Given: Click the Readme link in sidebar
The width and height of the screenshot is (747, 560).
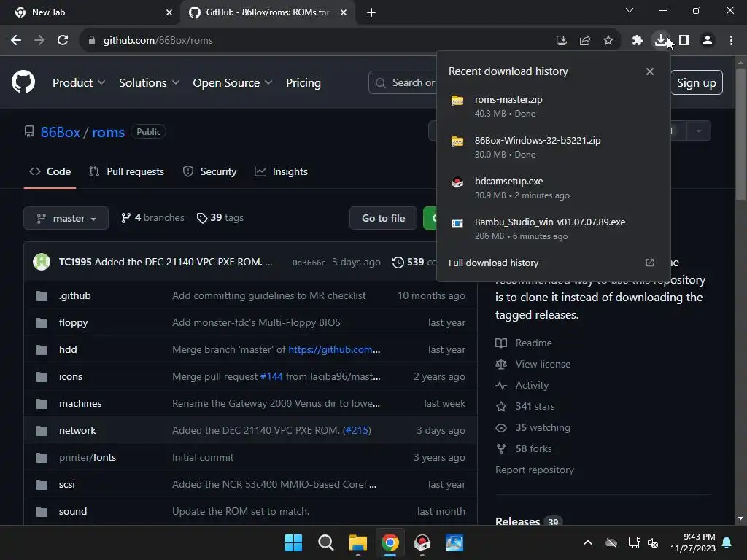Looking at the screenshot, I should (x=524, y=343).
